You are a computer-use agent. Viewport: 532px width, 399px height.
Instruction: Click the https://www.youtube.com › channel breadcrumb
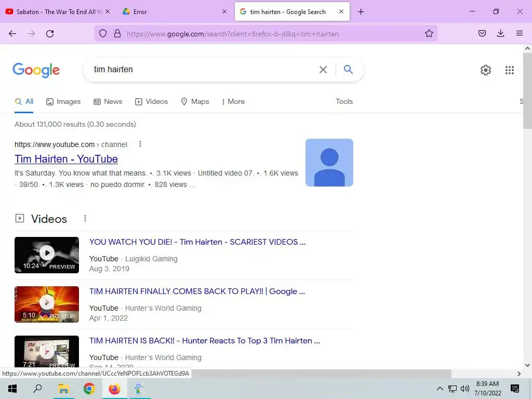click(x=71, y=144)
